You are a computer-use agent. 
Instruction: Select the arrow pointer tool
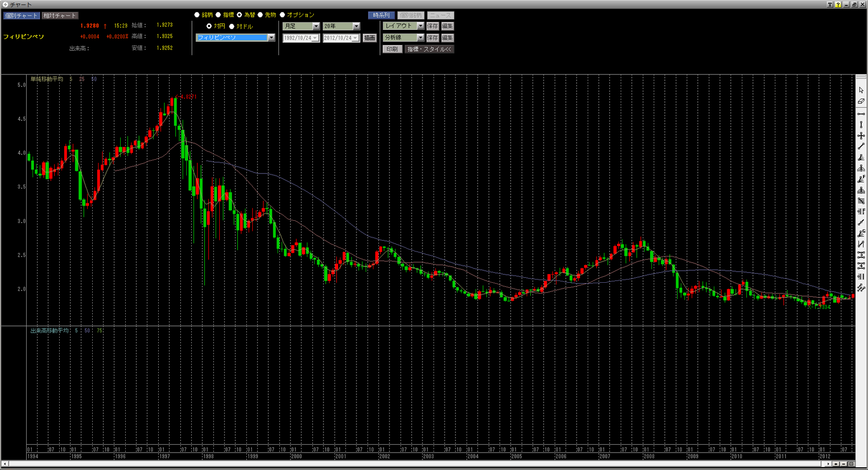[x=861, y=90]
